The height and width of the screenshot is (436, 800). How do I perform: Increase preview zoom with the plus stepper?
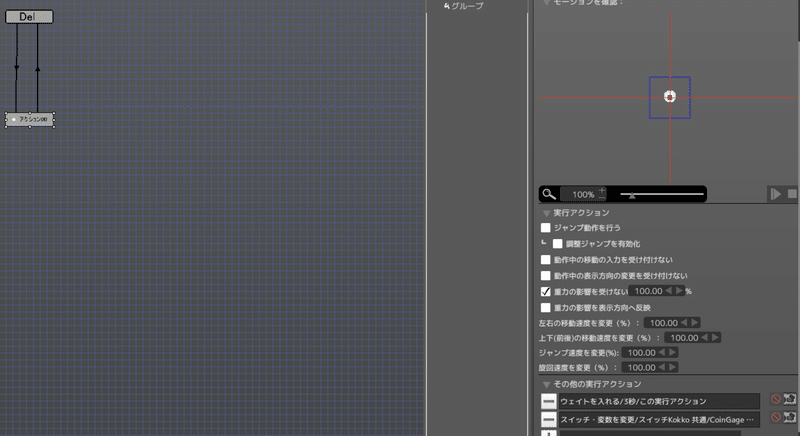(x=602, y=190)
